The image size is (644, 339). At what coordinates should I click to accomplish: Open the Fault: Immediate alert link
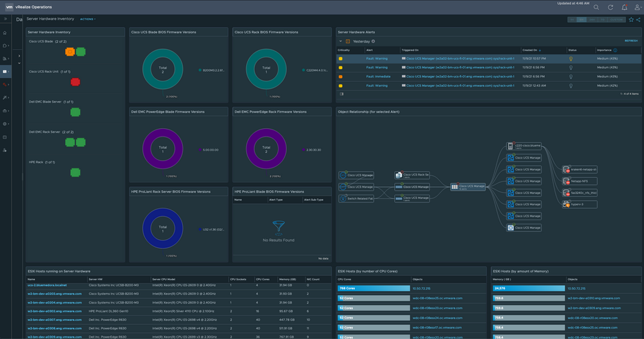pos(377,76)
